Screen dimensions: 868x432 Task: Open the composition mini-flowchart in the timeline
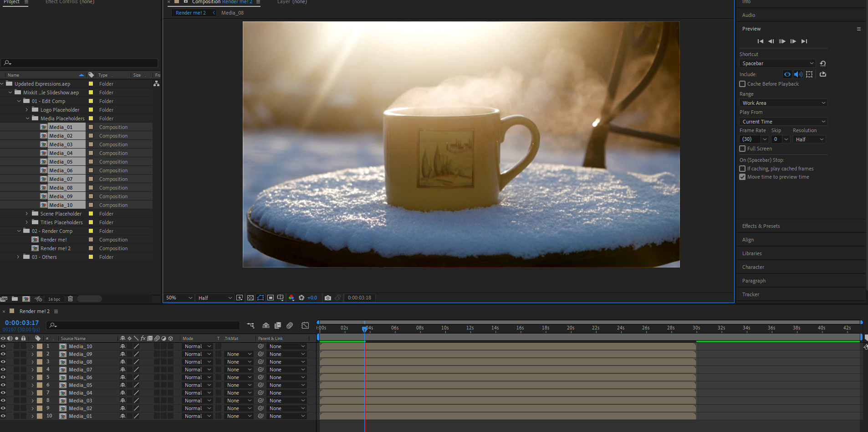(250, 325)
